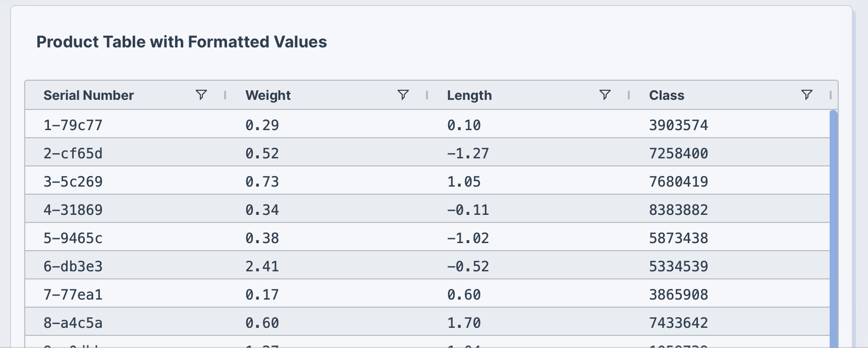Click the Weight column header to sort
Screen dimensions: 868x348
coord(268,95)
